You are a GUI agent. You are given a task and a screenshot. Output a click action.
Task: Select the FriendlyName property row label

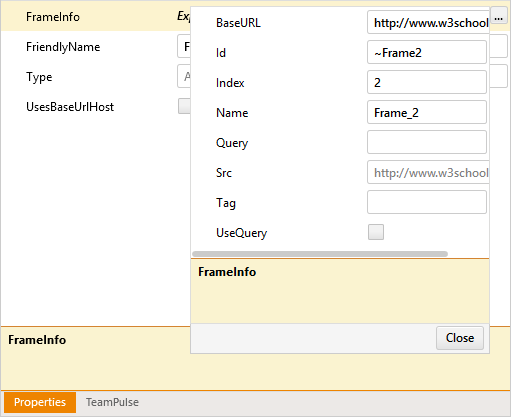click(x=63, y=47)
